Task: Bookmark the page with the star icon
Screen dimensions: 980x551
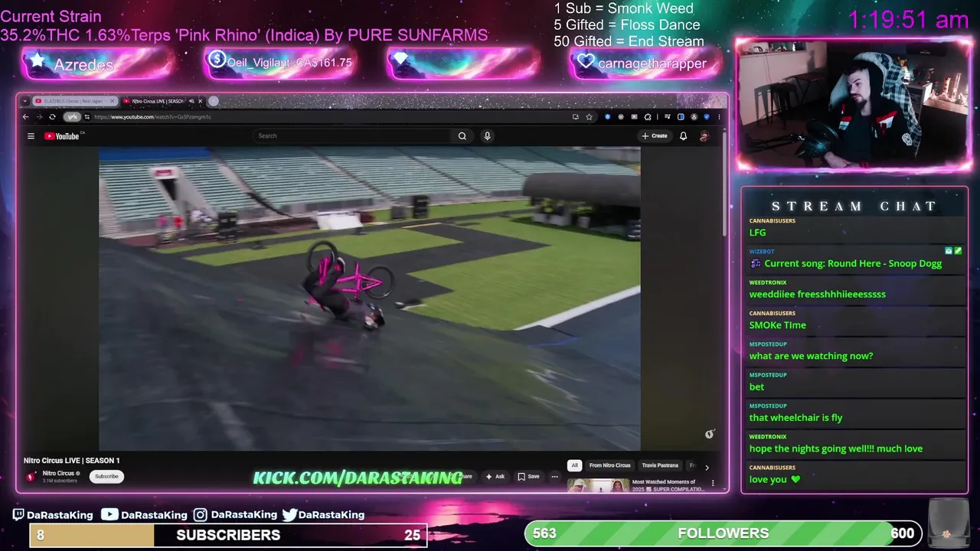Action: point(589,117)
